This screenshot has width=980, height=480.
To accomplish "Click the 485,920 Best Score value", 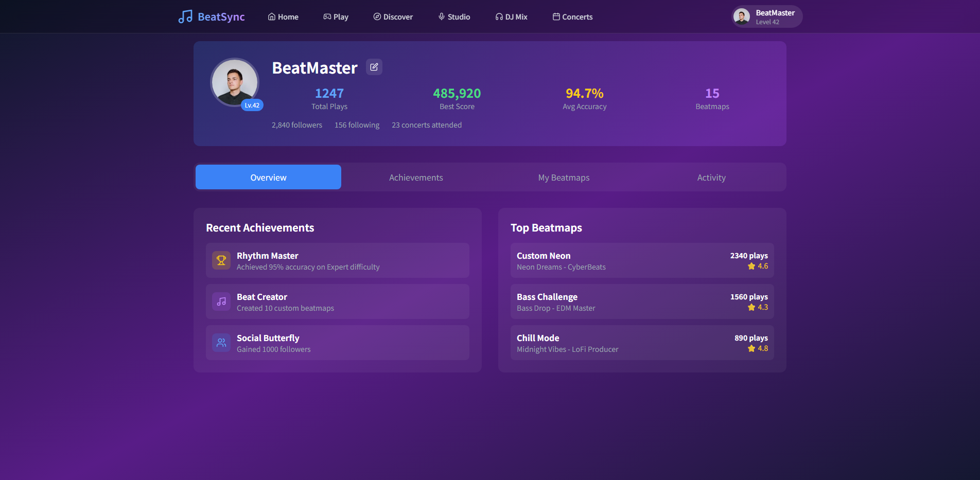I will tap(457, 93).
